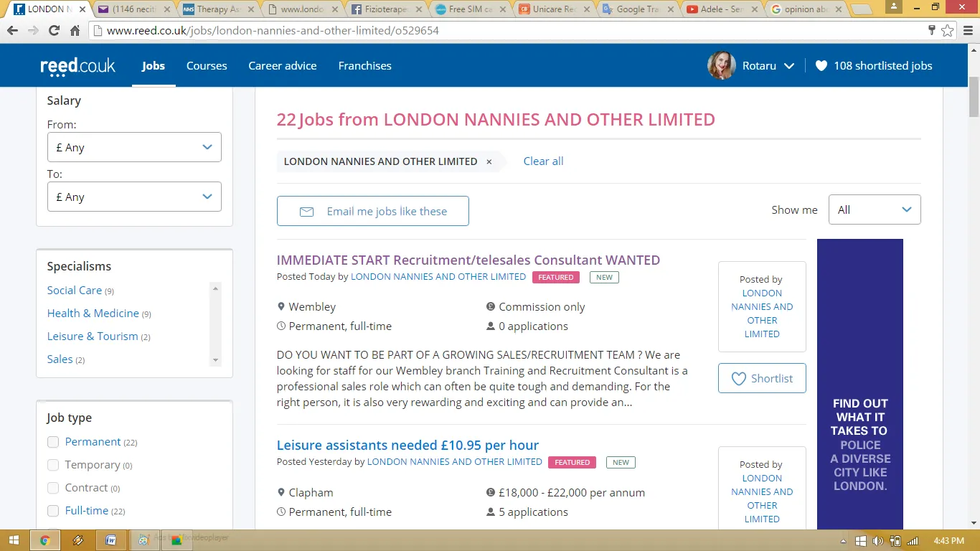This screenshot has height=551, width=980.
Task: Expand the Rotaru account menu chevron
Action: 789,66
